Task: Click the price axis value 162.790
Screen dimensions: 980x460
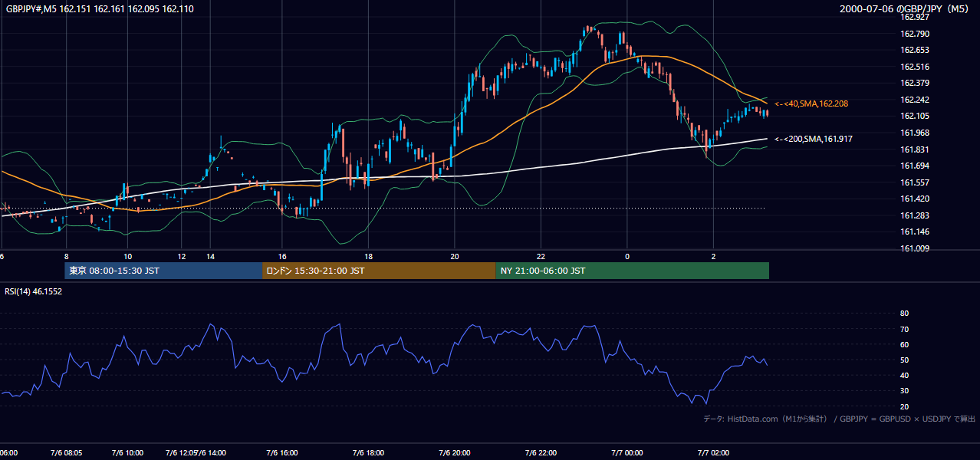Action: 915,34
